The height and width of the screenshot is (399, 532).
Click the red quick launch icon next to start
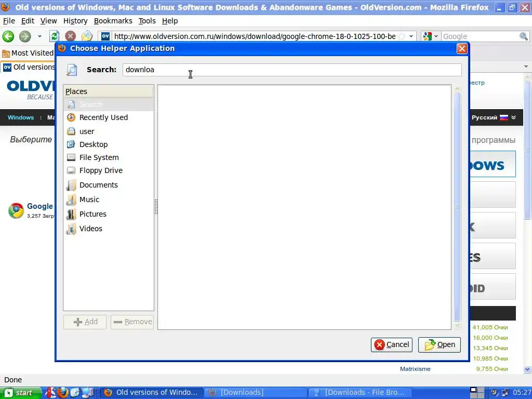[x=50, y=393]
